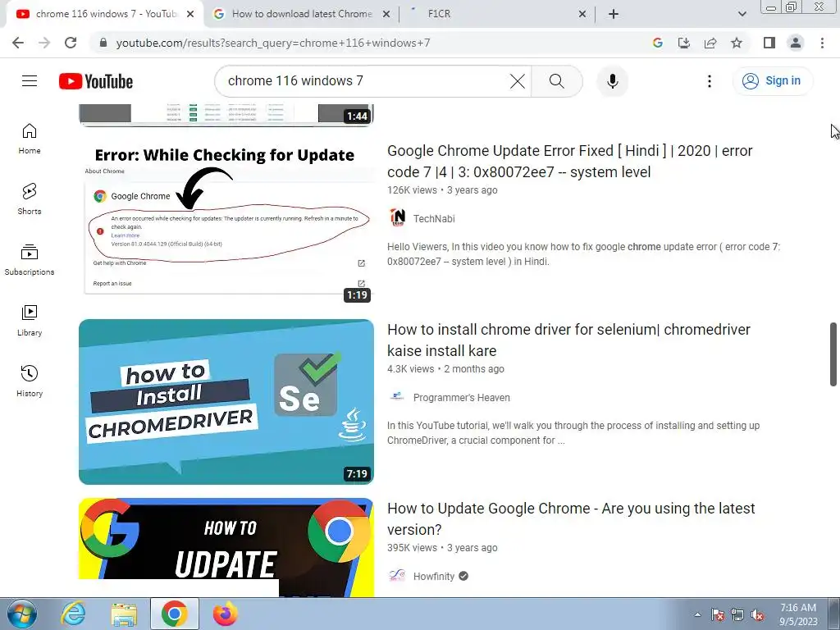Open the Chrome three-dot menu

[822, 43]
